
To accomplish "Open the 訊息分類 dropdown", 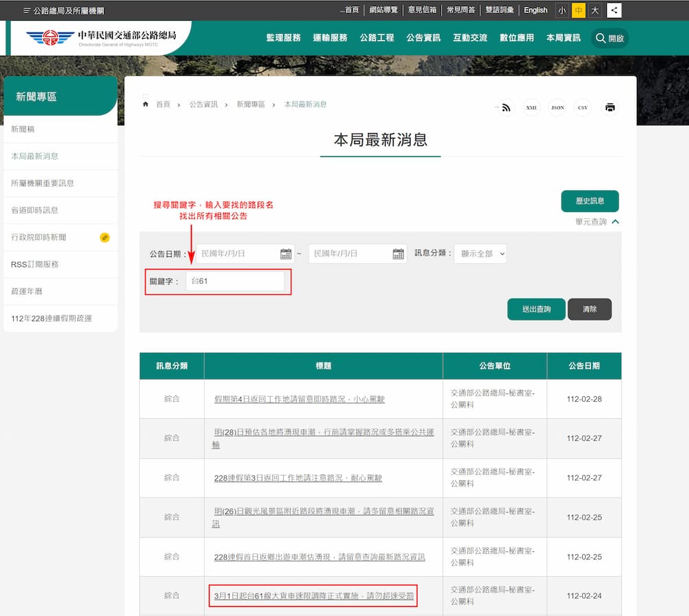I will pyautogui.click(x=480, y=254).
